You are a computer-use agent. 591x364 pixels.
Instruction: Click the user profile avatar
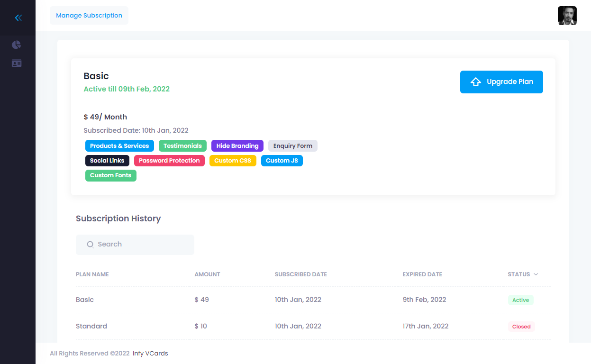(567, 16)
